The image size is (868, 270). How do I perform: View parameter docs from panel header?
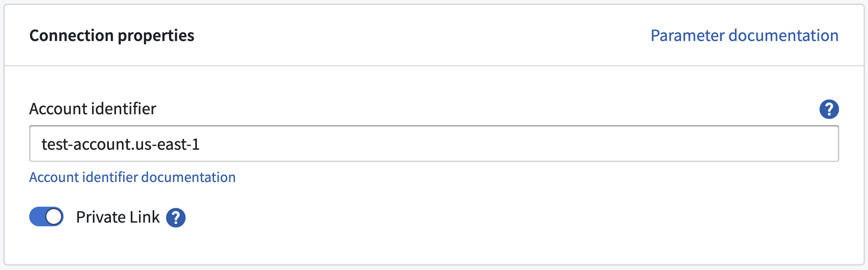coord(744,35)
